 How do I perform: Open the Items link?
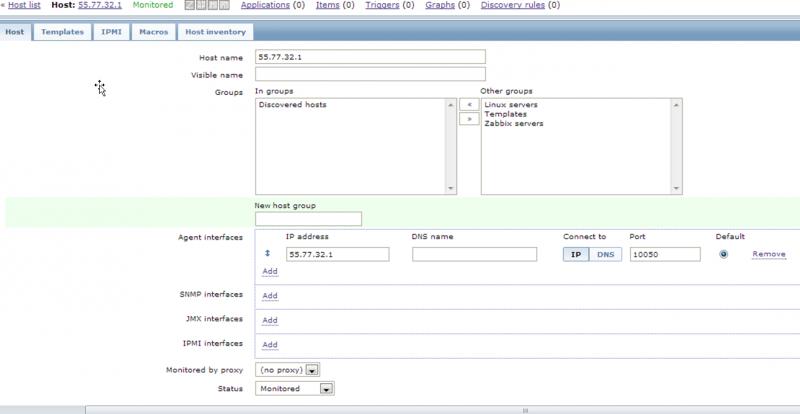[328, 5]
